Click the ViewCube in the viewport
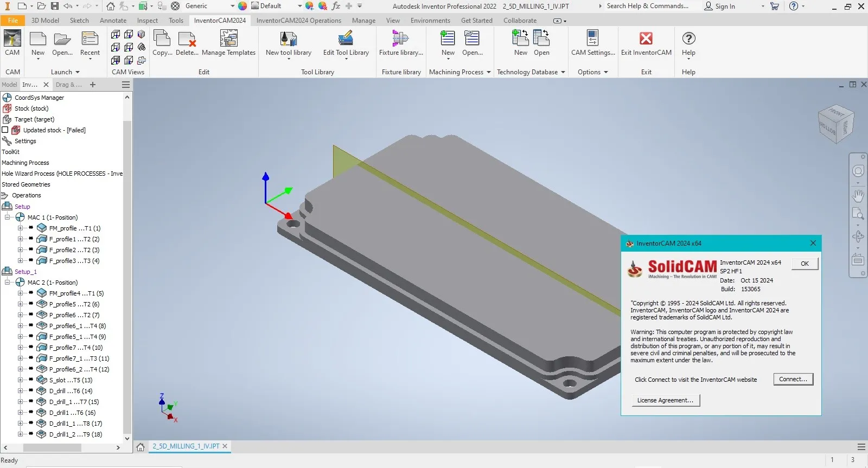The image size is (868, 468). (835, 124)
